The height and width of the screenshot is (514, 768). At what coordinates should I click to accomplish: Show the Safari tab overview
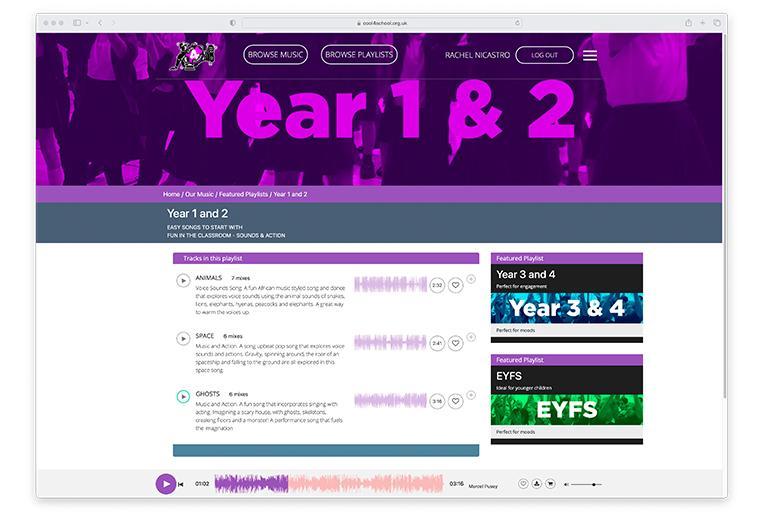pos(717,23)
